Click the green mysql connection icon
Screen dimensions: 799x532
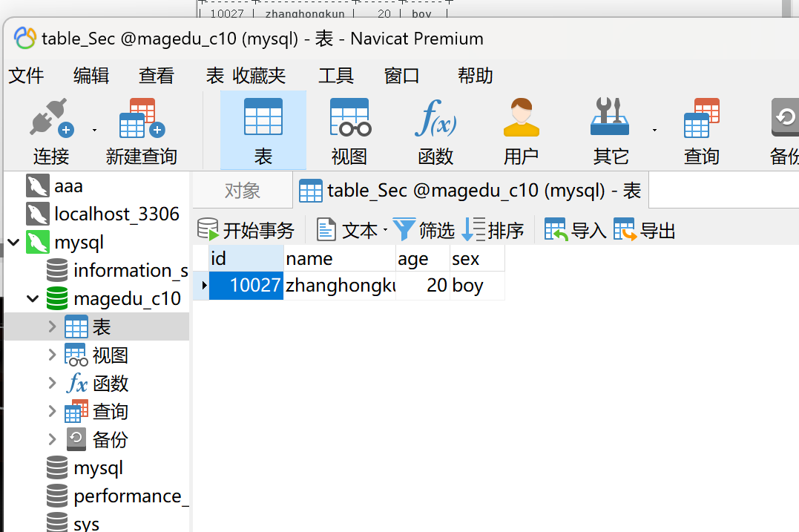pyautogui.click(x=38, y=242)
